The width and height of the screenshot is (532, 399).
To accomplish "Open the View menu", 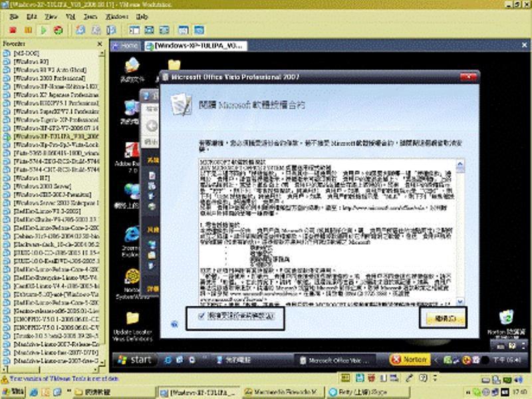I will tap(51, 16).
